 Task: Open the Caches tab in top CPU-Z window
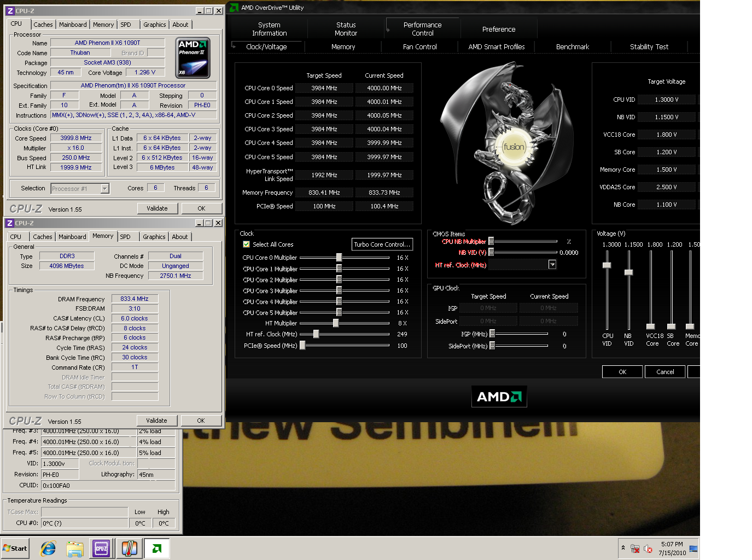43,25
